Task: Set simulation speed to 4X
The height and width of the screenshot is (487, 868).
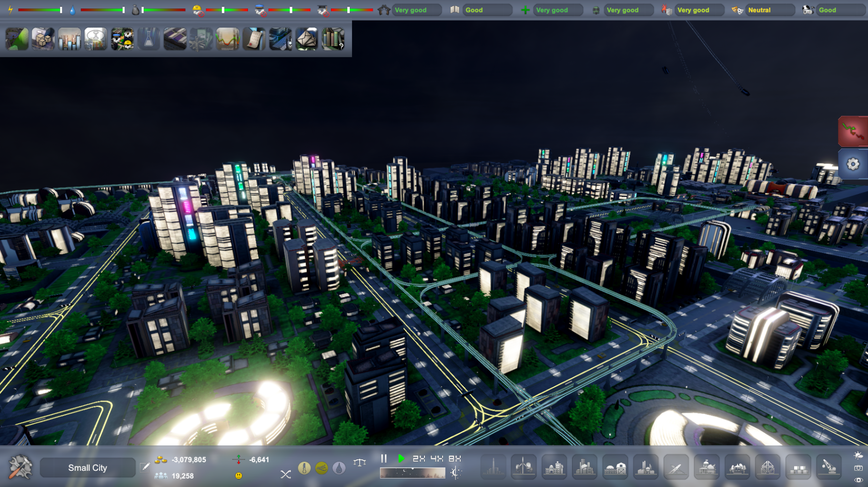Action: tap(437, 458)
